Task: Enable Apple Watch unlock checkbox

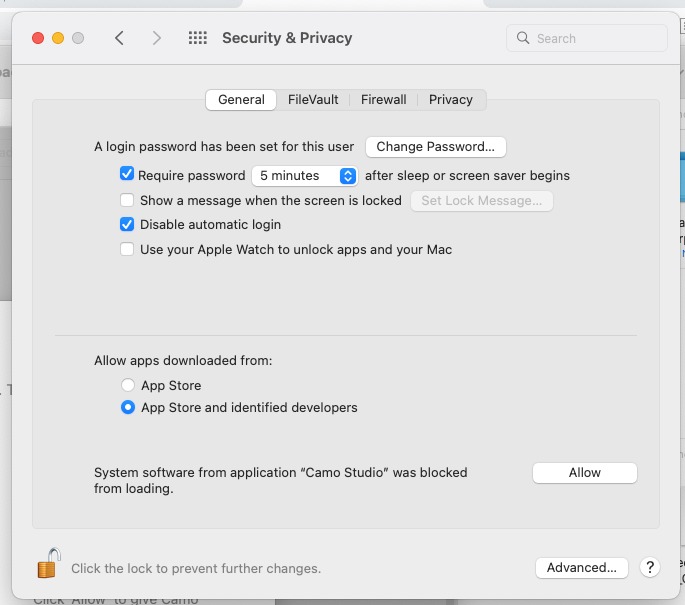Action: (127, 249)
